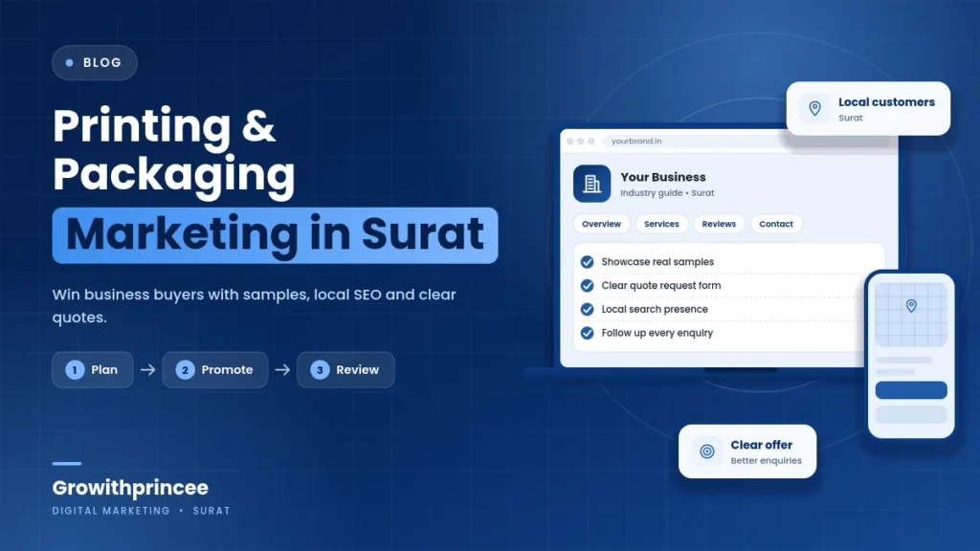Open the Services tab
The width and height of the screenshot is (980, 551).
[661, 224]
